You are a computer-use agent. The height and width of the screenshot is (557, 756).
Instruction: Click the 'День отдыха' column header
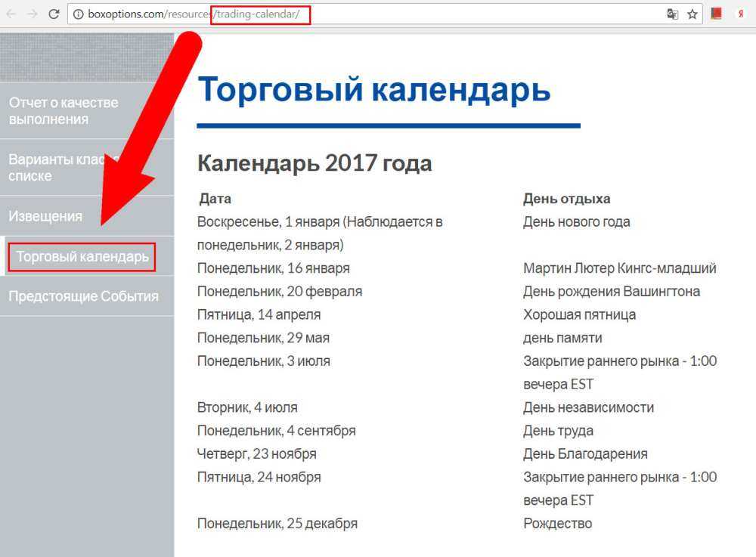pos(566,199)
